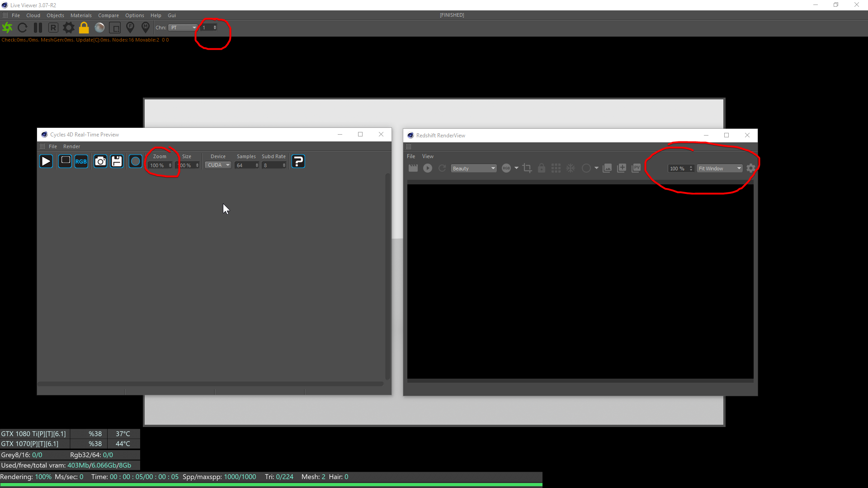Click the green Octane render start icon
868x488 pixels.
coord(8,28)
